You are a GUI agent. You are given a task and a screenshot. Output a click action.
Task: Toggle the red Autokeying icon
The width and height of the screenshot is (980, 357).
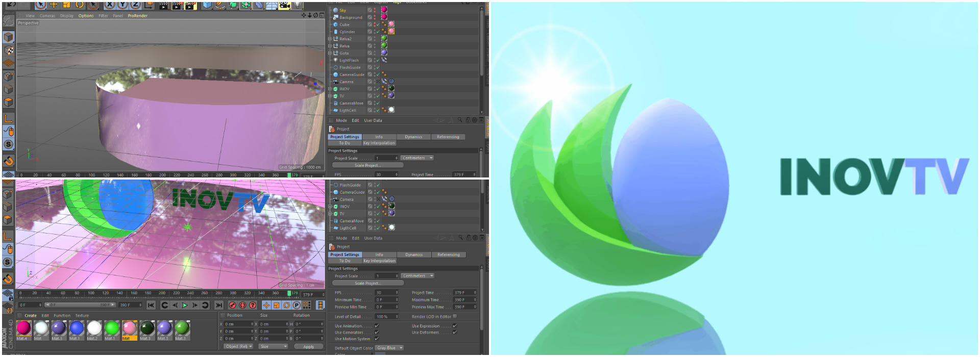point(243,305)
